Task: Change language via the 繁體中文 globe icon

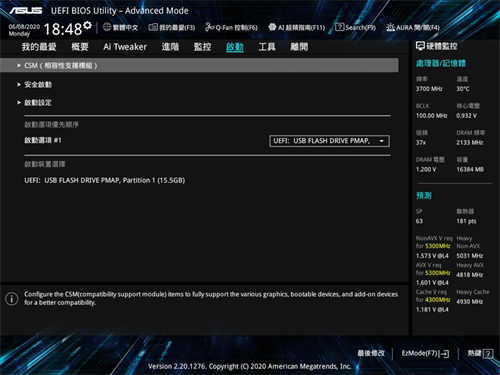Action: (x=107, y=27)
